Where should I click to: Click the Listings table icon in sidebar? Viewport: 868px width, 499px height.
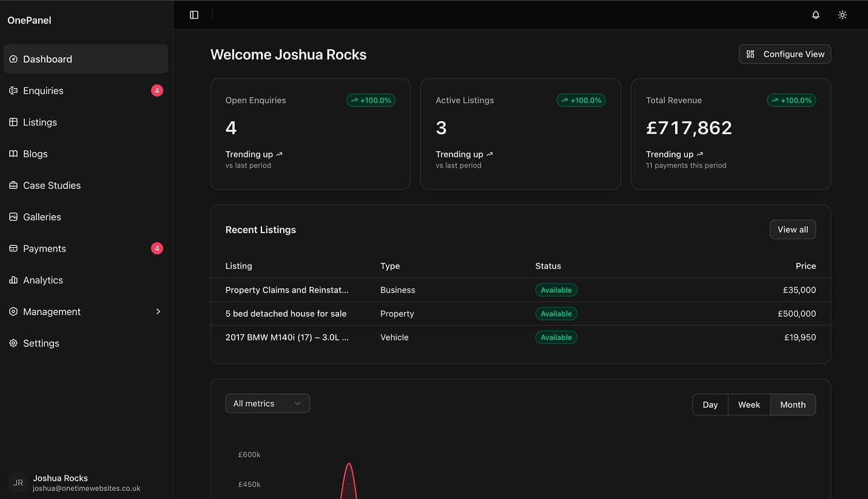pyautogui.click(x=13, y=123)
